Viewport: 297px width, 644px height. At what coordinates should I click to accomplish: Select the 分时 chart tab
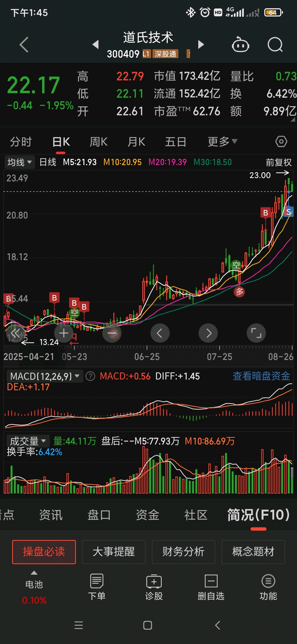coord(21,142)
